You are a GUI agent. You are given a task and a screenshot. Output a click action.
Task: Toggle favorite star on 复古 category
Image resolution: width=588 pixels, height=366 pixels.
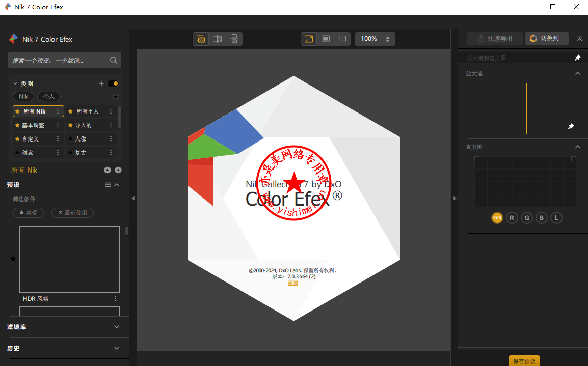coord(70,153)
